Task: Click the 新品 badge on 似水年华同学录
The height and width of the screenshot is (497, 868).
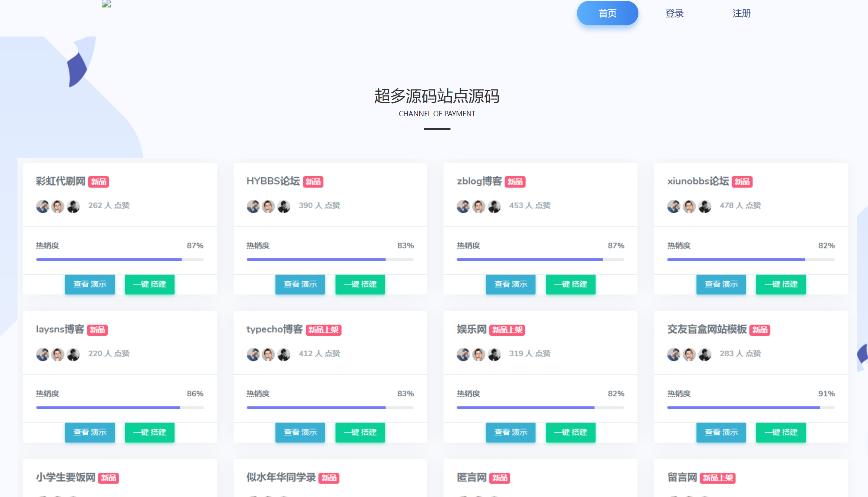Action: (x=329, y=478)
